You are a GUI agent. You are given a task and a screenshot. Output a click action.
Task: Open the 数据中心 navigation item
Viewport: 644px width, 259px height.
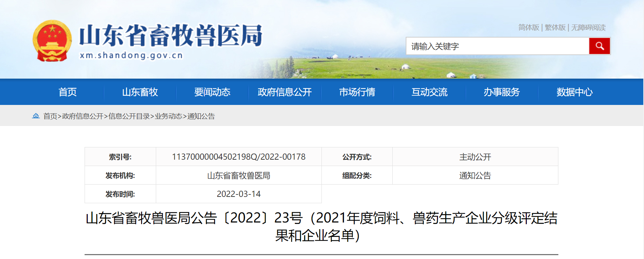point(574,92)
